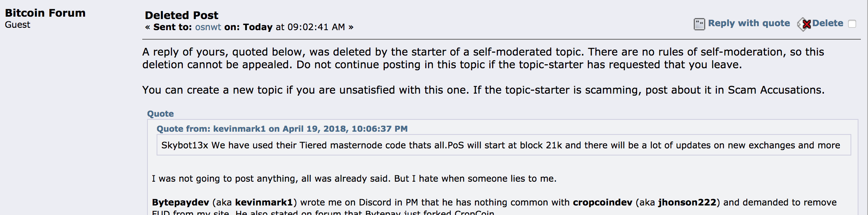Tick the message selection checkbox beside Delete
Viewport: 868px width, 215px height.
point(852,24)
